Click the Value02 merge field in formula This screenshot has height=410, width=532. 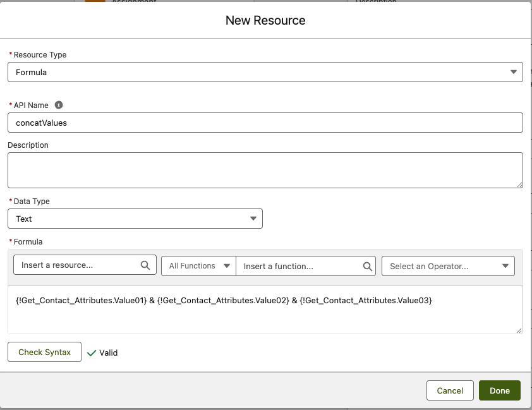pos(222,301)
